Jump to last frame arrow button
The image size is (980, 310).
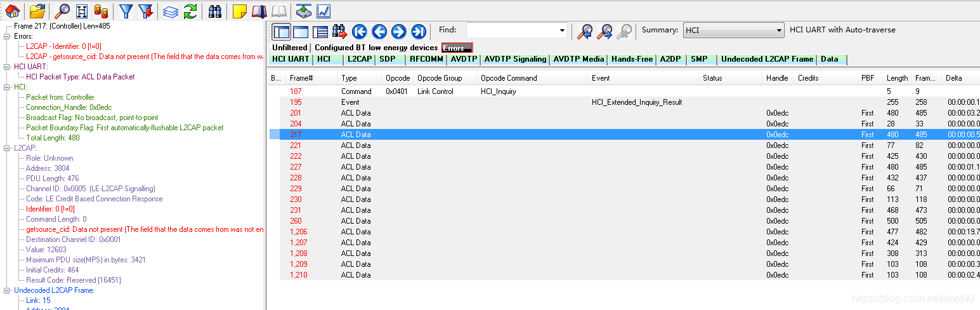click(418, 31)
